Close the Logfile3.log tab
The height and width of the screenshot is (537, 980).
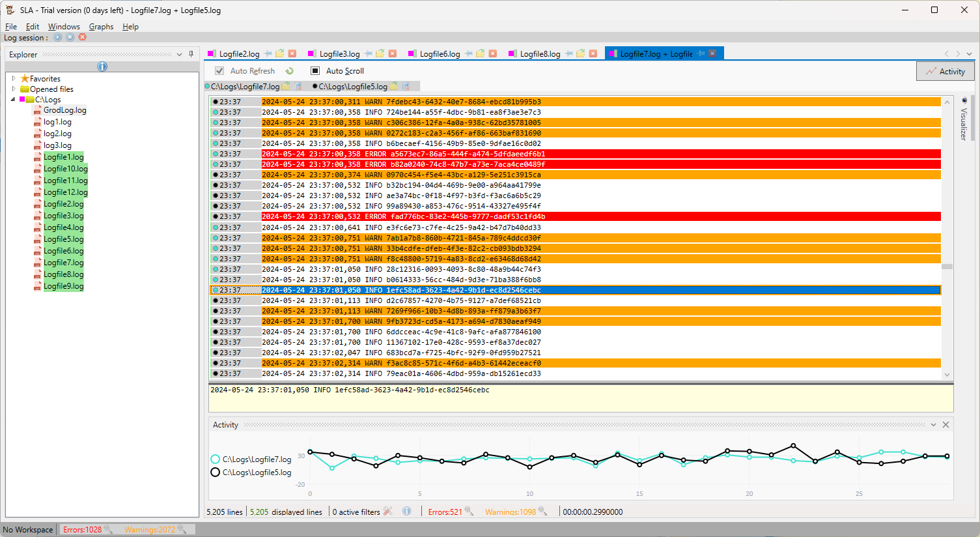(x=393, y=53)
